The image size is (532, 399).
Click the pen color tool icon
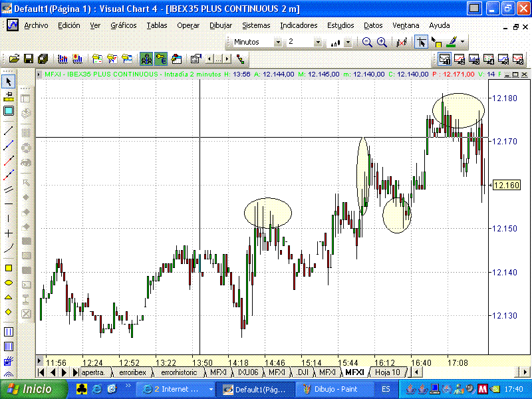coord(452,43)
